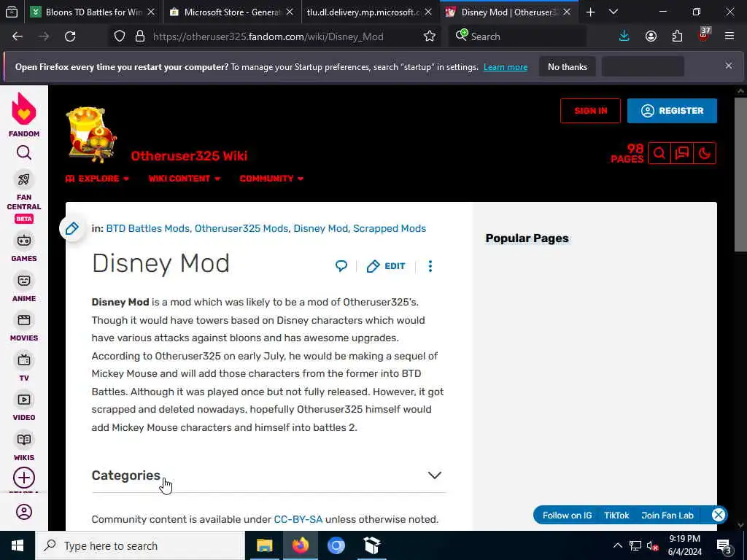Open File Explorer from the taskbar

coord(264,545)
